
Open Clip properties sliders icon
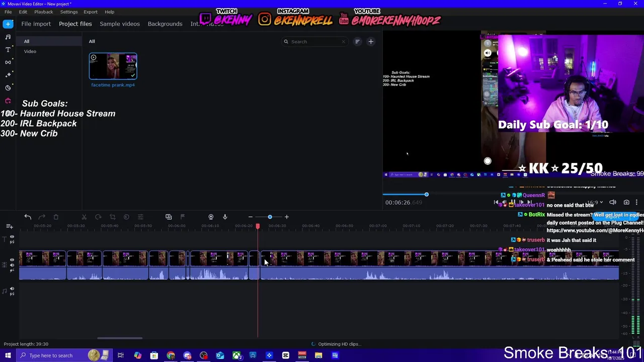tap(140, 217)
